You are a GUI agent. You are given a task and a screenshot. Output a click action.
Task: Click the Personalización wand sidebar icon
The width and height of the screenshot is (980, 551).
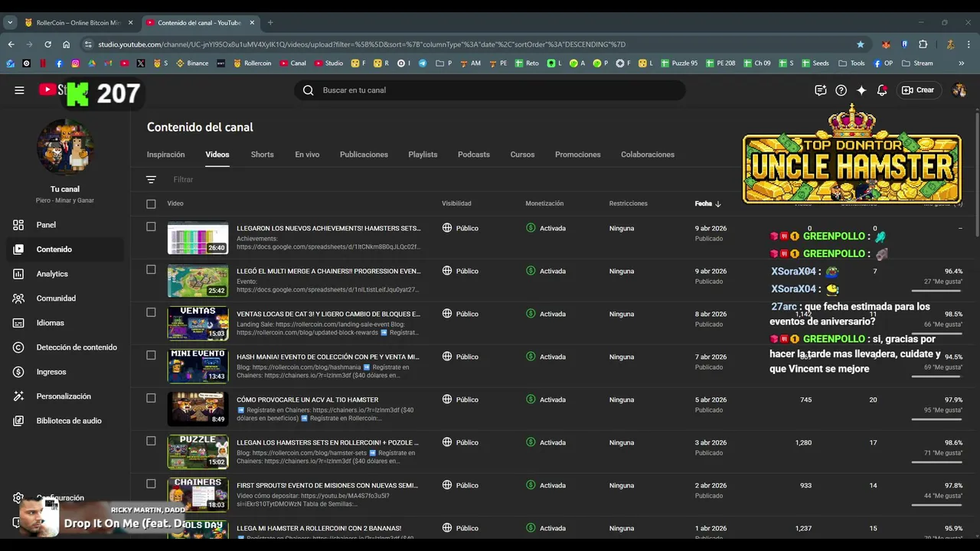18,396
